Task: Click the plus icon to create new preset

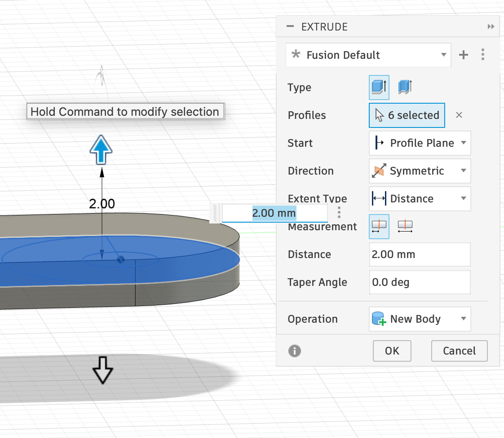Action: [x=463, y=55]
